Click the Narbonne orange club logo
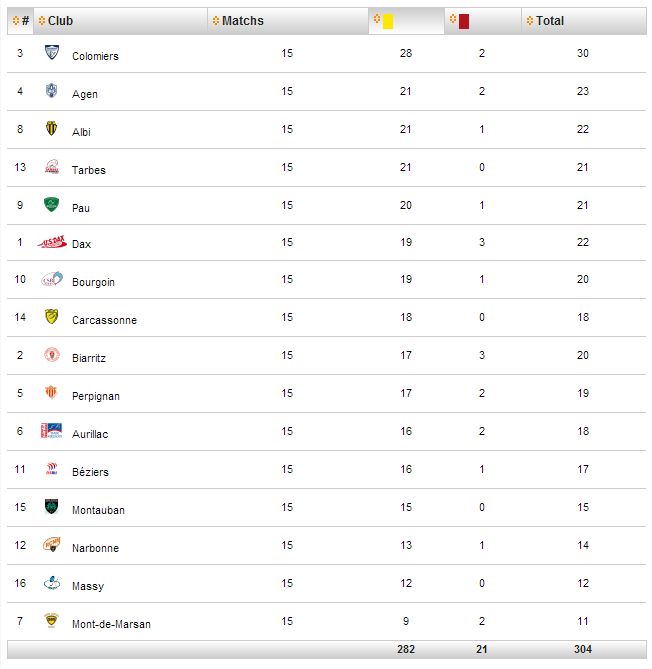The width and height of the screenshot is (652, 669). click(52, 544)
